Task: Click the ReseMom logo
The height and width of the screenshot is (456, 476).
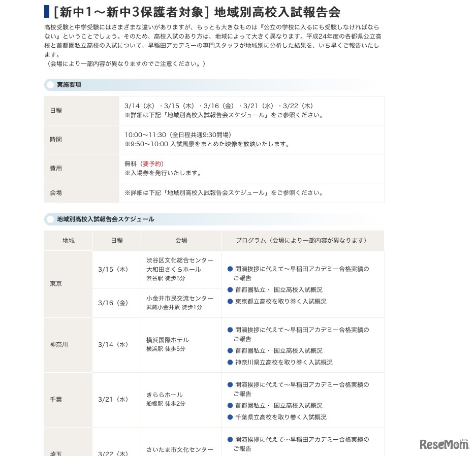Action: point(445,444)
